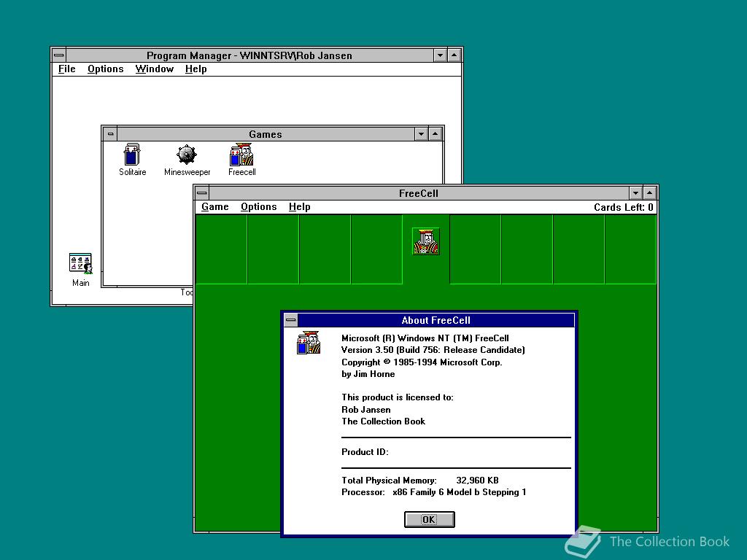Open the Window menu in Program Manager

click(x=154, y=69)
